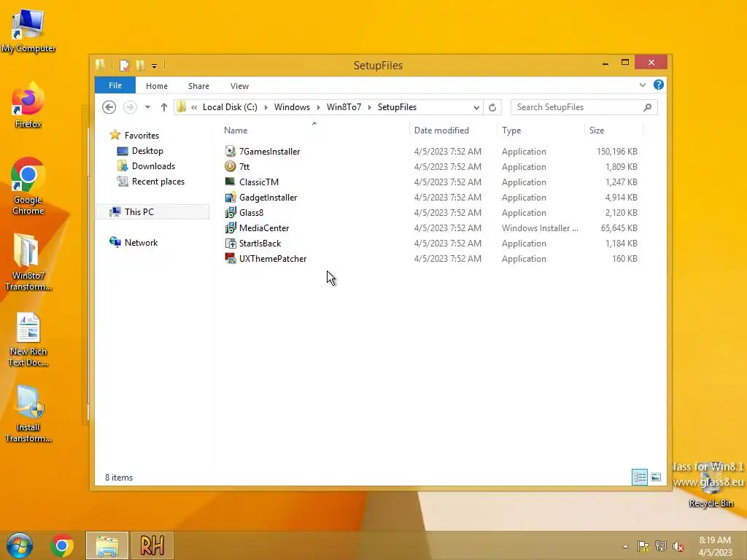Sort by Date modified column header

[452, 131]
